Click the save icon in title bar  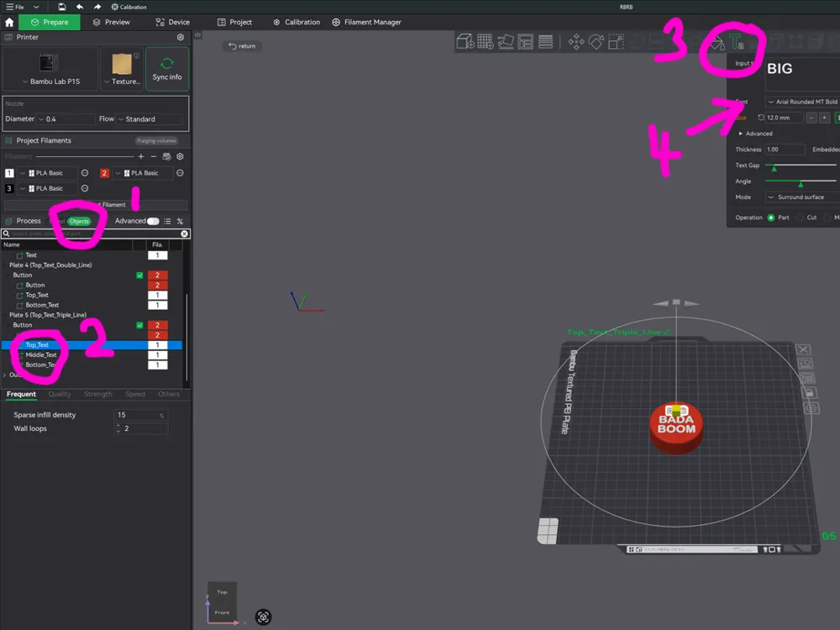click(x=62, y=7)
